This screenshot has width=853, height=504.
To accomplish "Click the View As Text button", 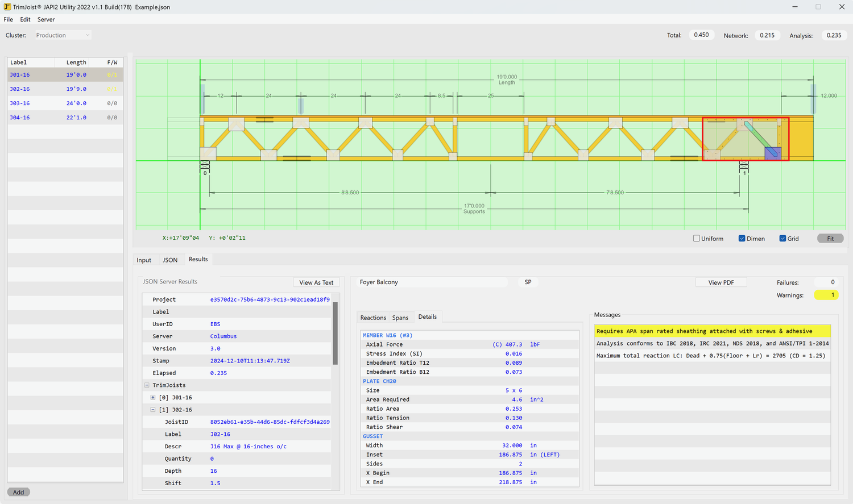I will [316, 282].
